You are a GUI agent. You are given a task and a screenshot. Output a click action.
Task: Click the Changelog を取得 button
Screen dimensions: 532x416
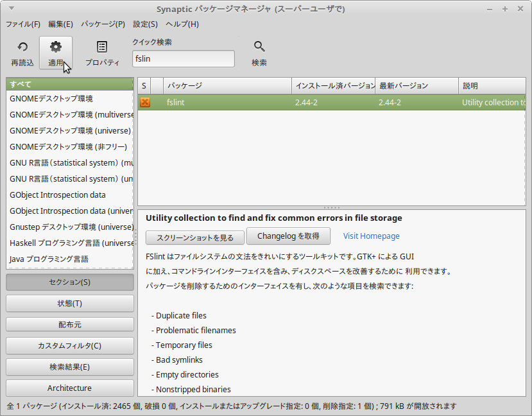click(288, 236)
